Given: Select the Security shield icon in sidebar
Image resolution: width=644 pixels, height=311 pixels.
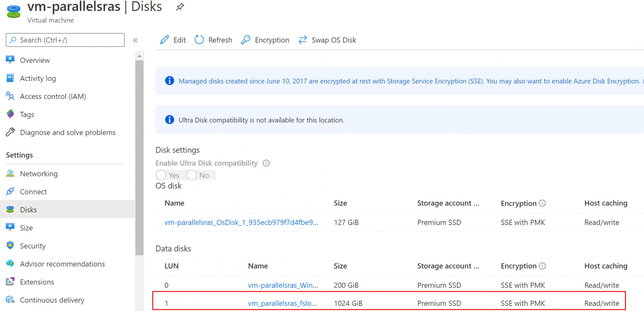Looking at the screenshot, I should (10, 246).
